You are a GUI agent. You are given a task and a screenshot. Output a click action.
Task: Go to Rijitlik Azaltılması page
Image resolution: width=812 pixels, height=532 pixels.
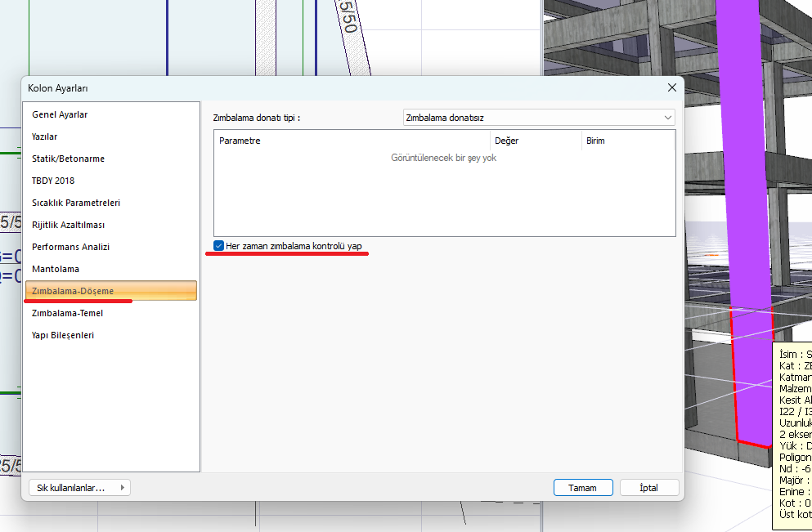(68, 225)
